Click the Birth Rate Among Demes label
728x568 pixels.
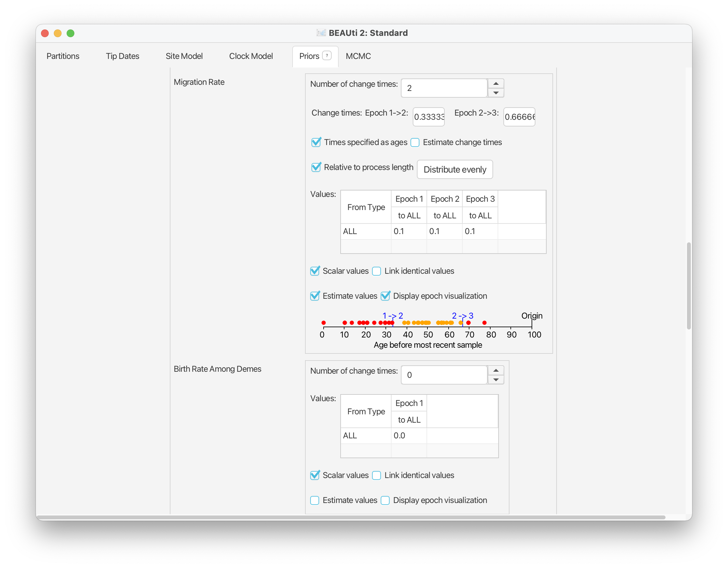pyautogui.click(x=217, y=369)
